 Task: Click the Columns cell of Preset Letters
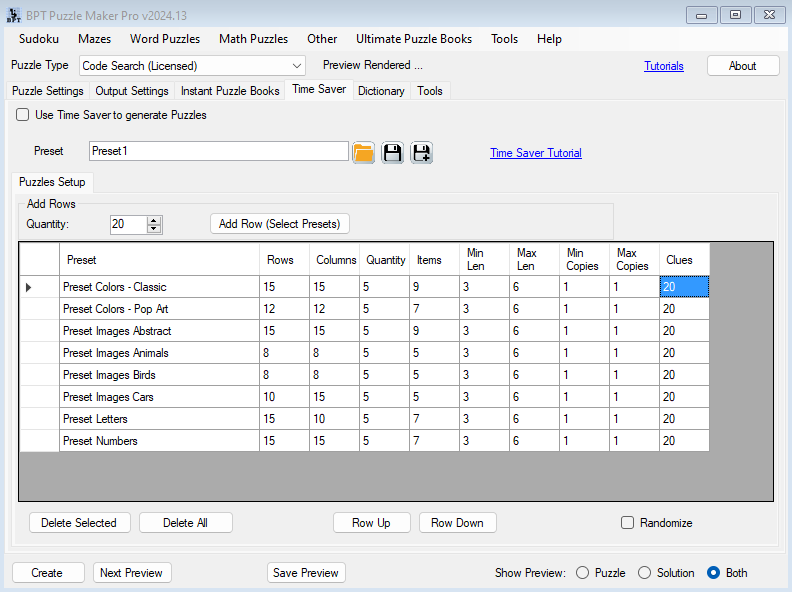334,419
